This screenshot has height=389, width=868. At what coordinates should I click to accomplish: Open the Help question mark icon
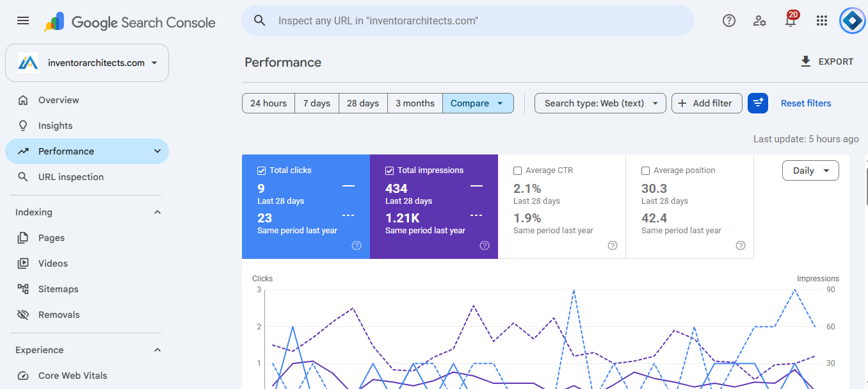pos(729,21)
